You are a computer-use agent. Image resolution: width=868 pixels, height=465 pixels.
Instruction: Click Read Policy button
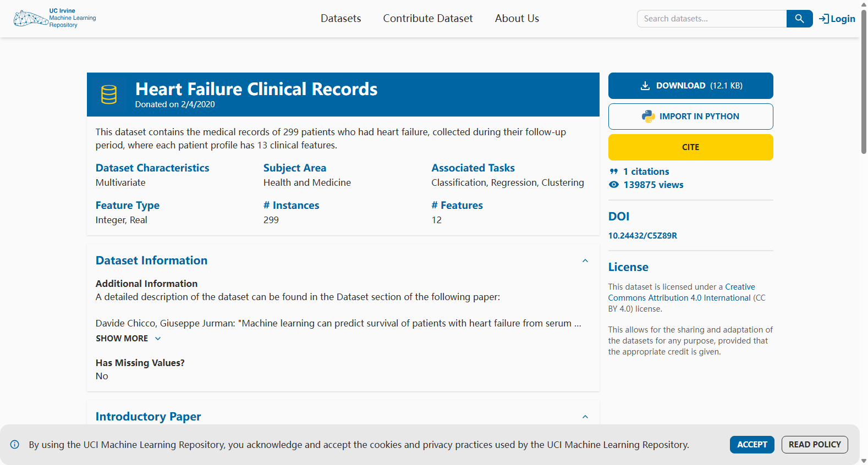815,445
